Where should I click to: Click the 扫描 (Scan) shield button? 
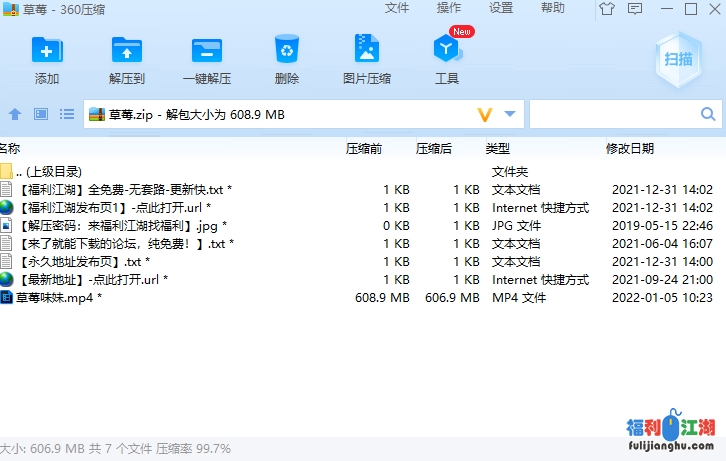(677, 58)
